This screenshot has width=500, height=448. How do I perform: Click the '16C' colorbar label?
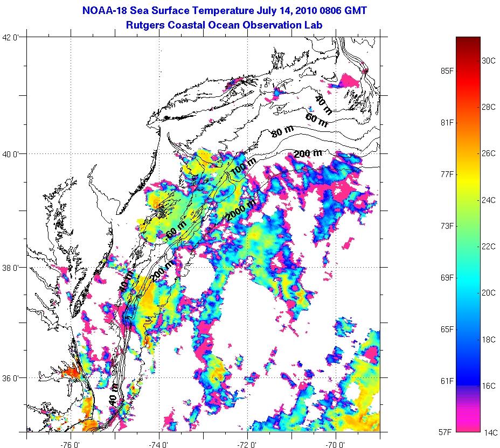tap(488, 386)
